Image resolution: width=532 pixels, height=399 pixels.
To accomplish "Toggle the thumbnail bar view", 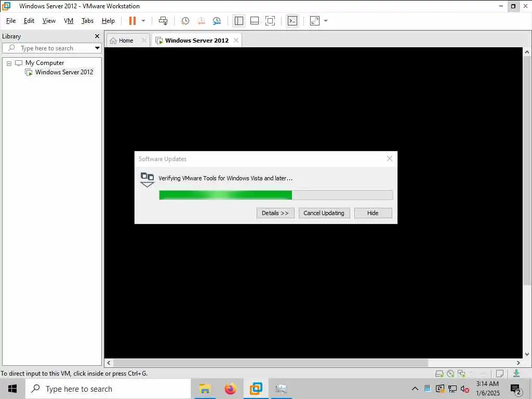I will (255, 21).
